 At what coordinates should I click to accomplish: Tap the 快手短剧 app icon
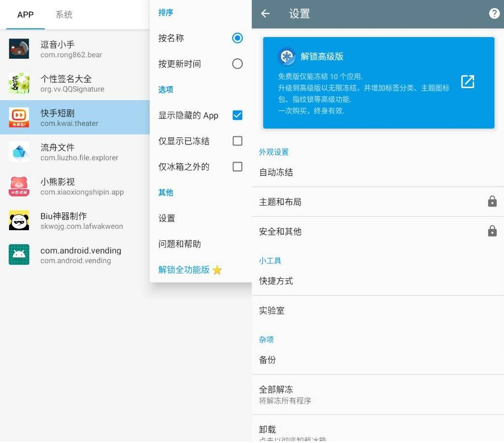click(18, 117)
